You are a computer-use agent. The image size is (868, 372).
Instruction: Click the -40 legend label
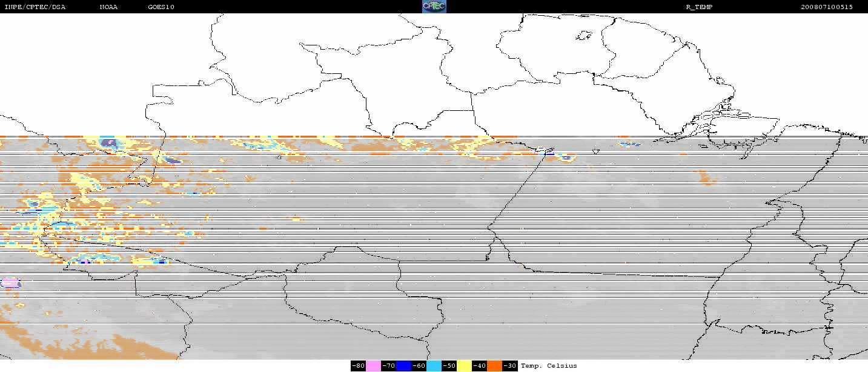(x=479, y=366)
